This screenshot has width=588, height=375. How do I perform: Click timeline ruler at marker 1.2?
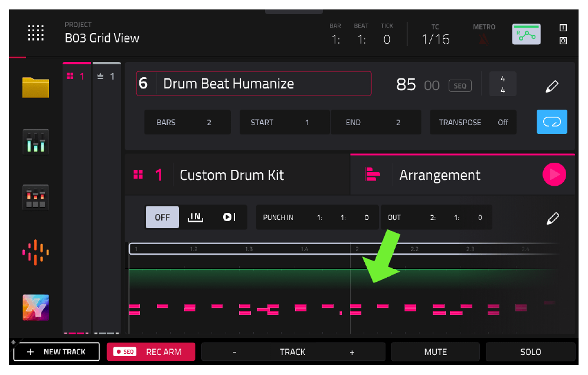click(194, 249)
